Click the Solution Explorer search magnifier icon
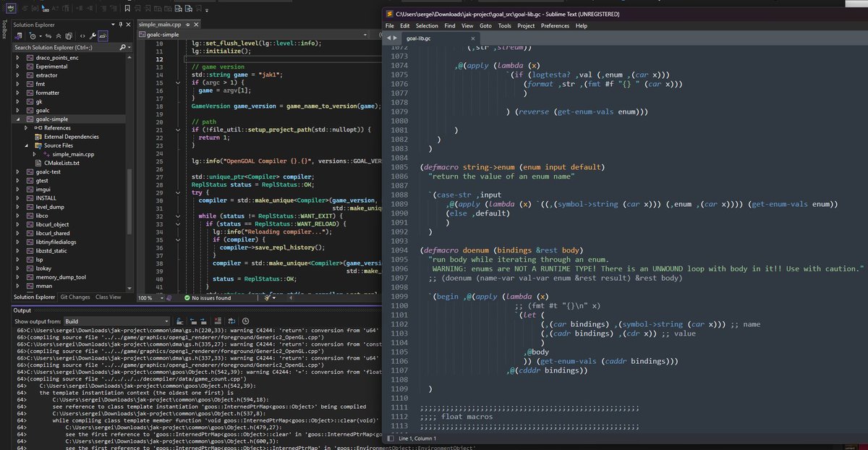This screenshot has height=450, width=868. (122, 47)
